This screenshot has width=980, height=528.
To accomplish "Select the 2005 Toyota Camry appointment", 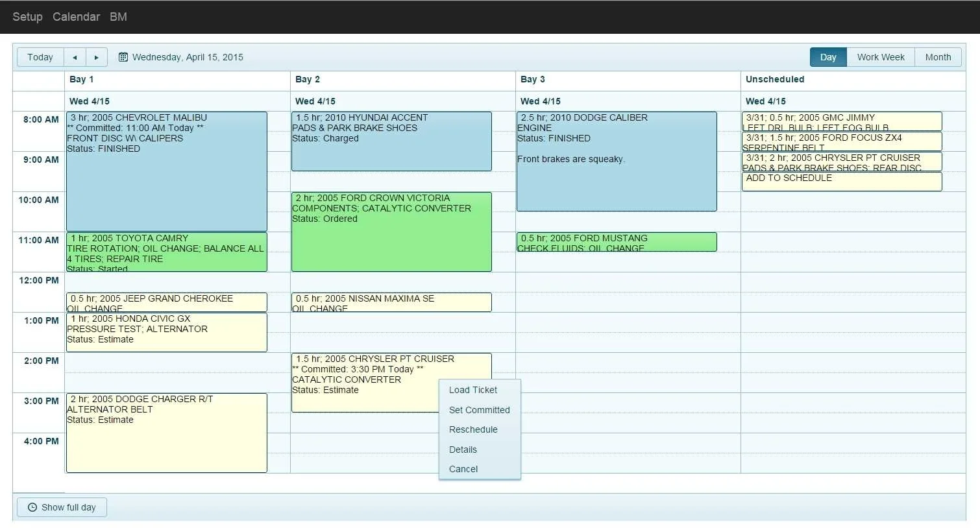I will pos(167,252).
